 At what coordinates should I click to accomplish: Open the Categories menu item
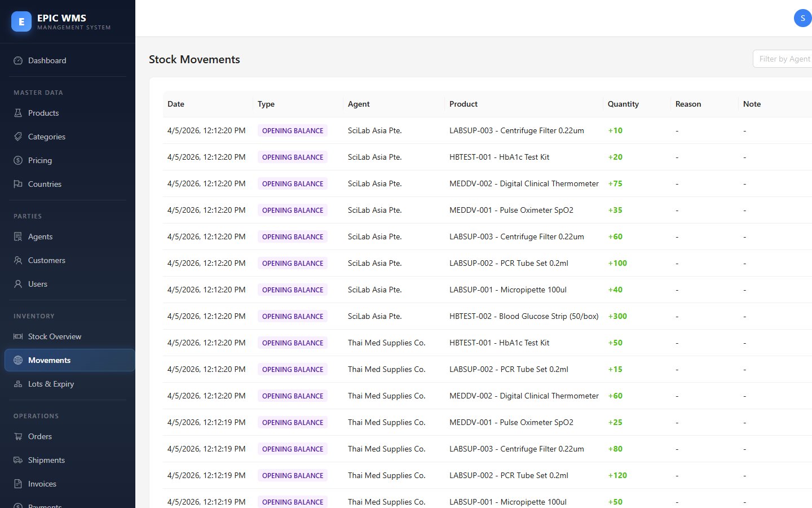[x=70, y=137]
